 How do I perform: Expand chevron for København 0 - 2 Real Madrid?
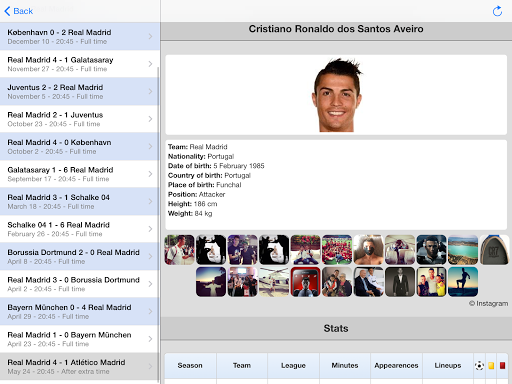click(x=150, y=36)
